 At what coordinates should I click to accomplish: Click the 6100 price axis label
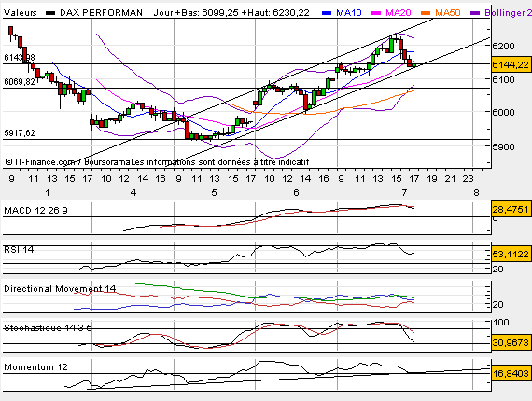tap(503, 79)
